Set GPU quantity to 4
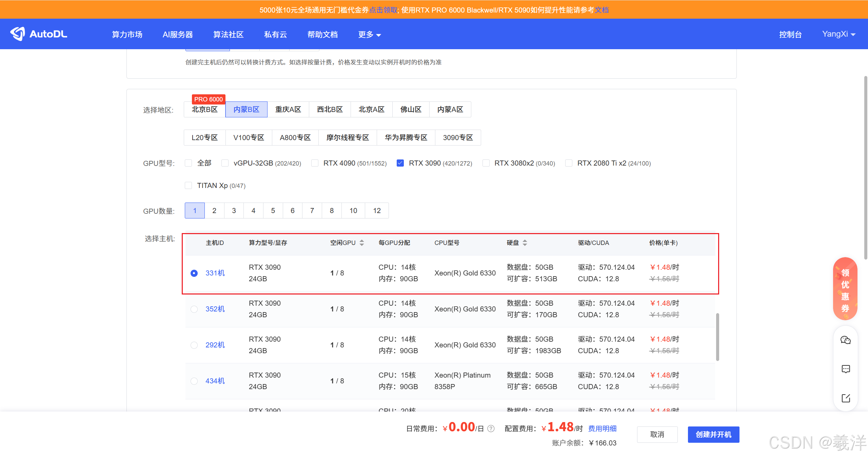Image resolution: width=868 pixels, height=457 pixels. coord(253,211)
